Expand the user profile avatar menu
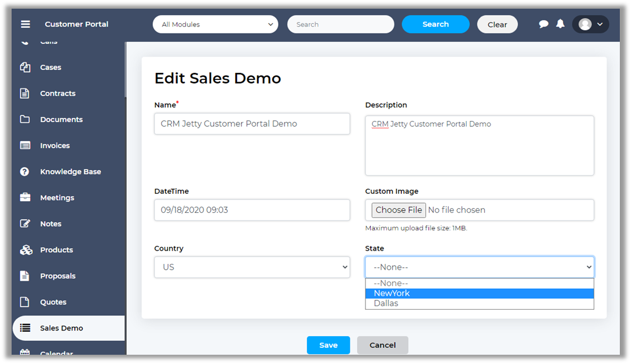This screenshot has height=364, width=632. [590, 24]
